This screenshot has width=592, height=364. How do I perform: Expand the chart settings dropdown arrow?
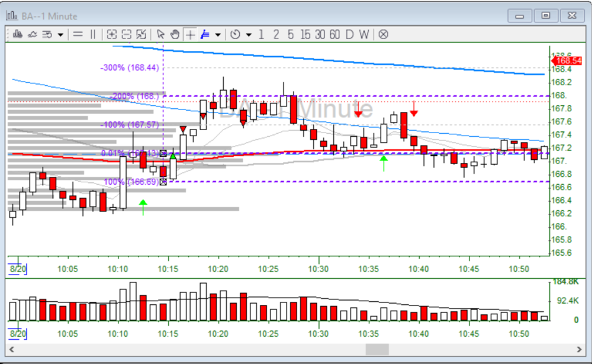click(60, 34)
